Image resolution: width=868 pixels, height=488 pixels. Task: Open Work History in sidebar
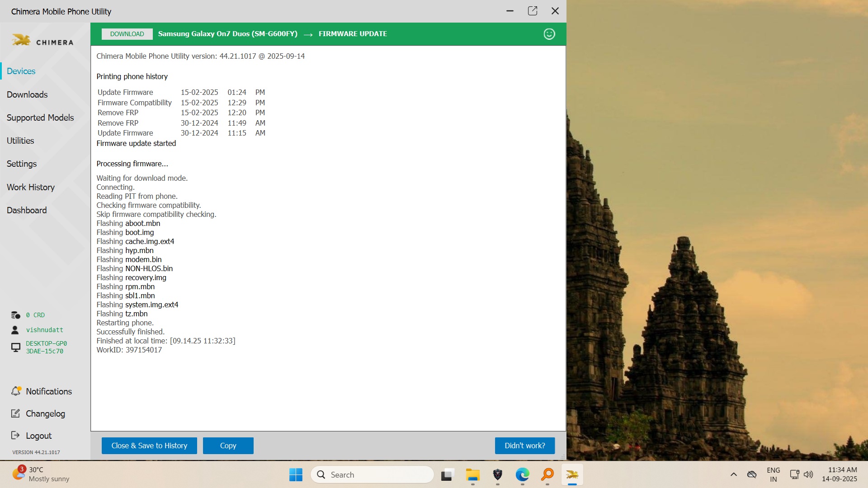point(31,187)
